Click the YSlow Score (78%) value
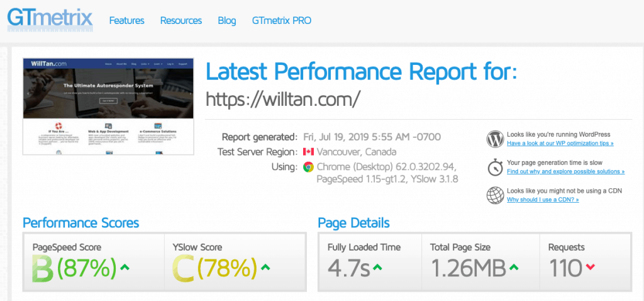Image resolution: width=644 pixels, height=301 pixels. coord(227,268)
